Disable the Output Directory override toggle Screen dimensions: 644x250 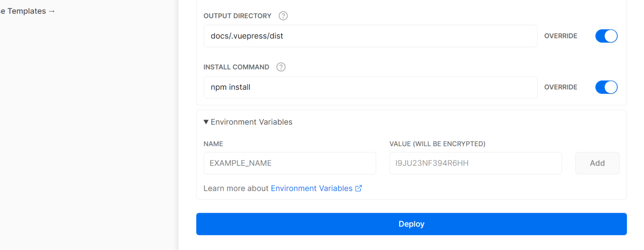click(x=606, y=36)
